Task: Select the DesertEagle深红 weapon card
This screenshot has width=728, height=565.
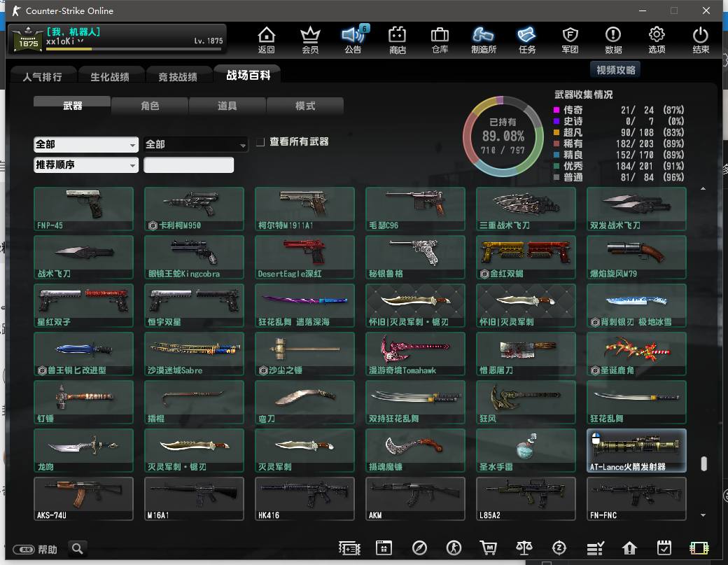Action: (x=304, y=257)
